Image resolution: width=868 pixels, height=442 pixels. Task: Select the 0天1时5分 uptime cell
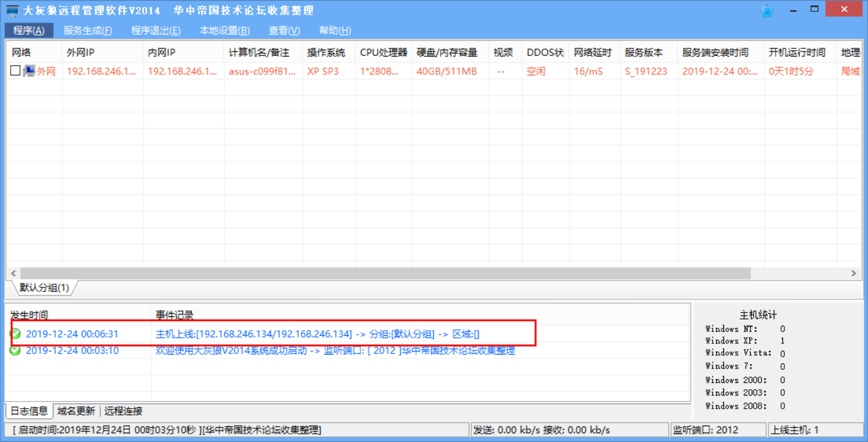click(x=791, y=71)
